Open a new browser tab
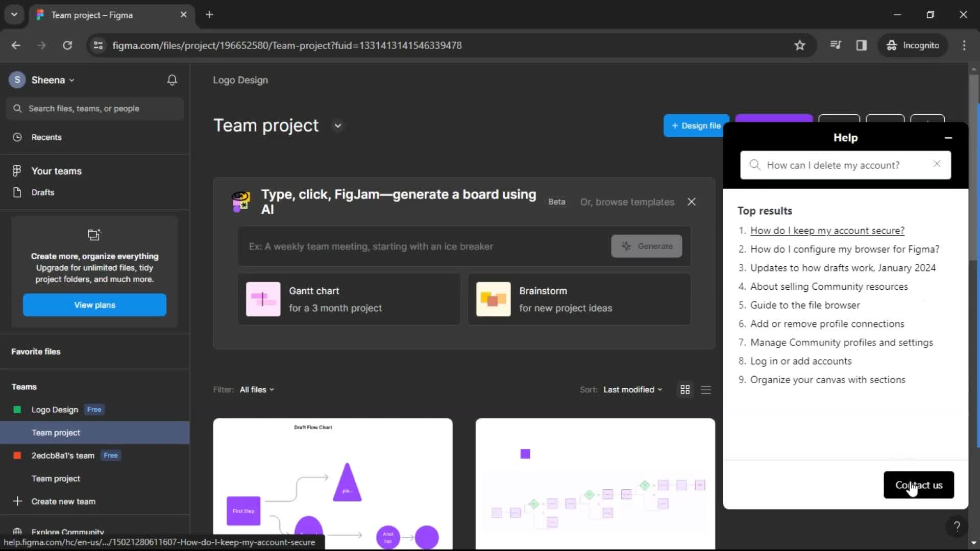This screenshot has width=980, height=551. coord(209,15)
